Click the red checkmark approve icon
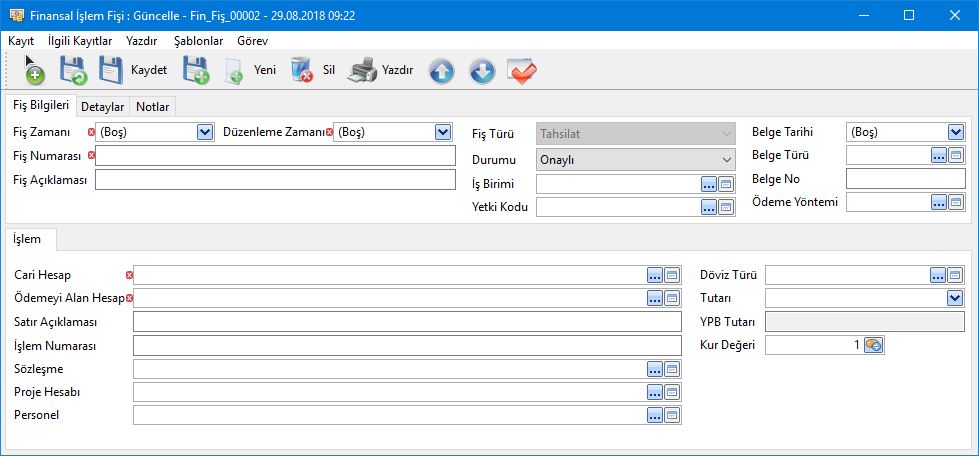The height and width of the screenshot is (456, 979). click(522, 72)
